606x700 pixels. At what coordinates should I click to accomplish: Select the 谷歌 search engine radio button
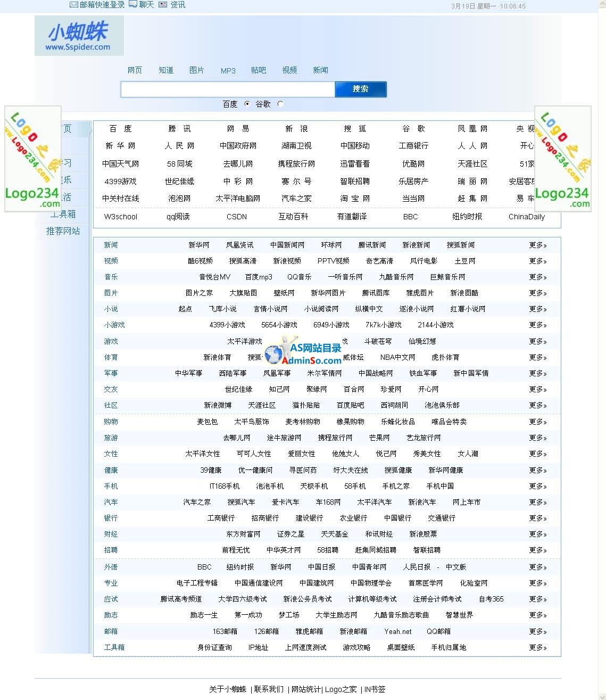click(x=280, y=104)
